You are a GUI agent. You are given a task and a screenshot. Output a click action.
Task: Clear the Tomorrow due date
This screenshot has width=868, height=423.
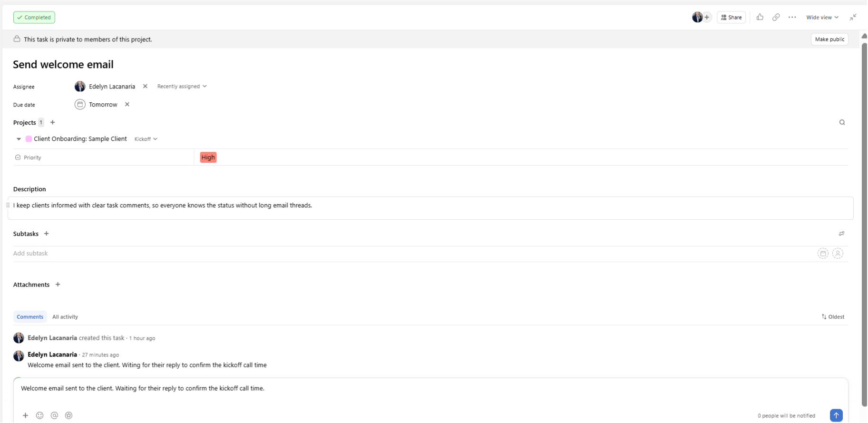point(127,104)
